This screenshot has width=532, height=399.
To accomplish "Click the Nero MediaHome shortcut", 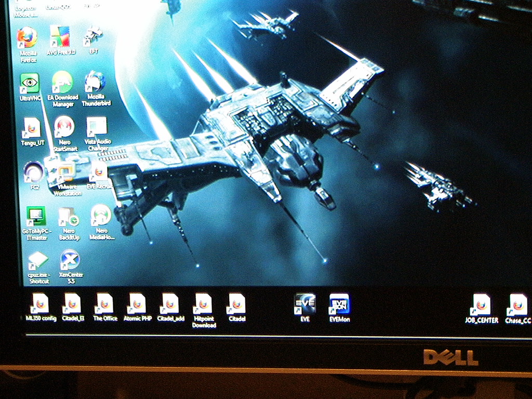I will [x=101, y=222].
